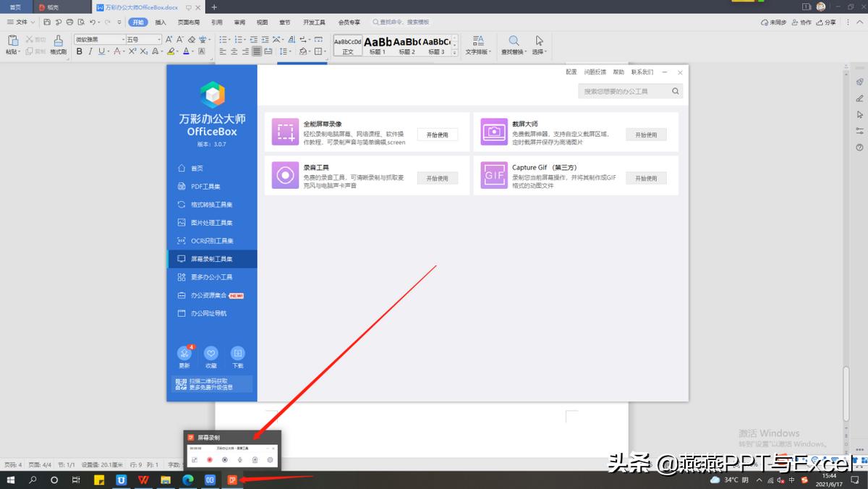Click the Capture Gif tool icon
Viewport: 868px width, 489px height.
point(493,175)
